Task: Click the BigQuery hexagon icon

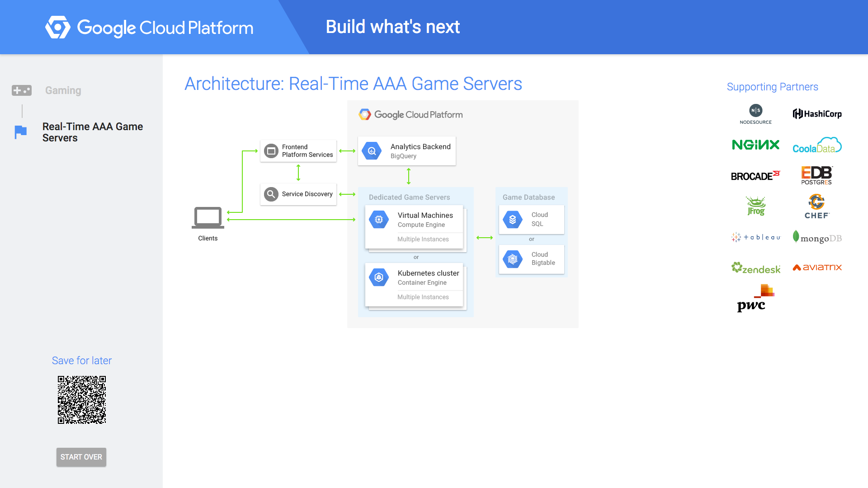Action: tap(372, 151)
